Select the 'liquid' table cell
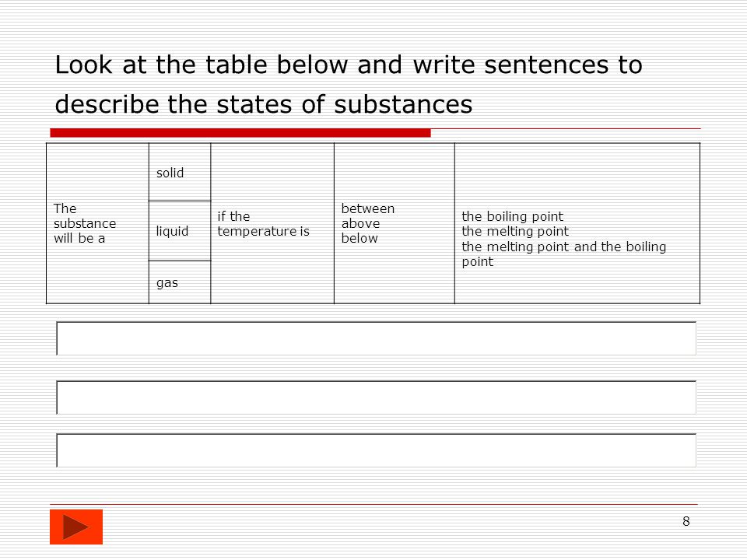 point(180,231)
